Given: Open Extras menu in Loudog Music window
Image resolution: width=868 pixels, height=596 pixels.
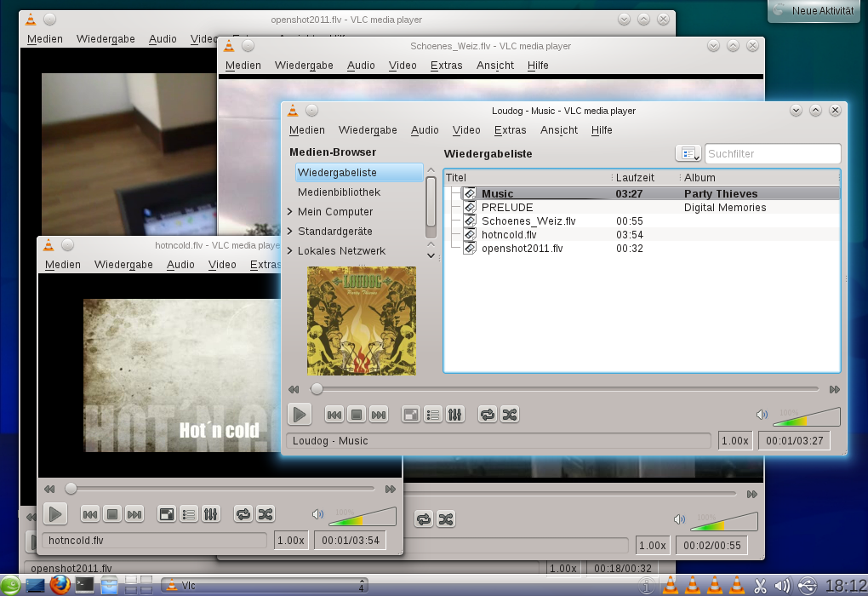Looking at the screenshot, I should click(510, 129).
